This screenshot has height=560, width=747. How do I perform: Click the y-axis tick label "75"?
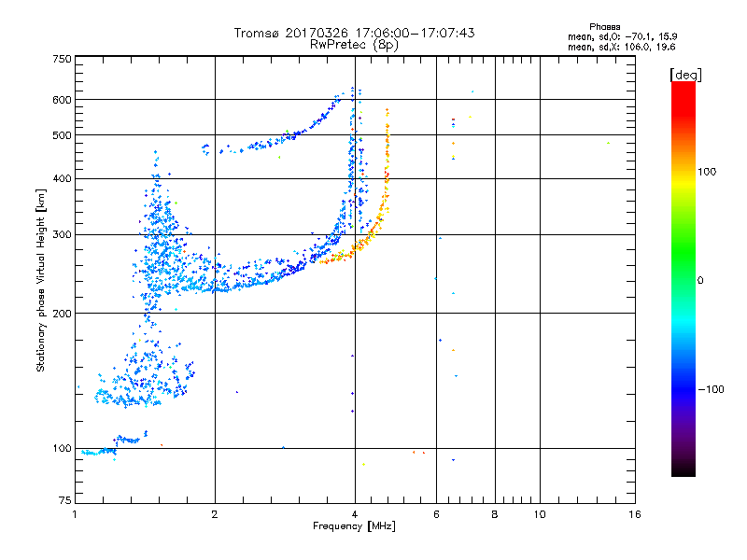[x=65, y=500]
